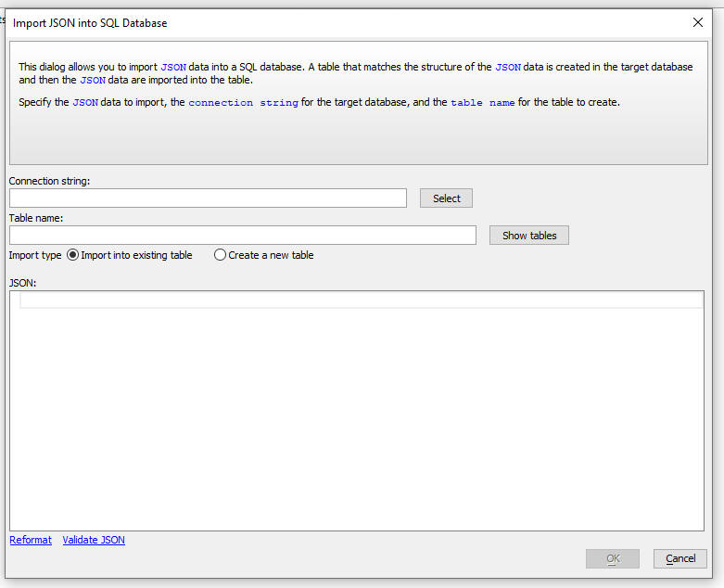Click the Reformat link
Image resolution: width=724 pixels, height=588 pixels.
point(31,540)
